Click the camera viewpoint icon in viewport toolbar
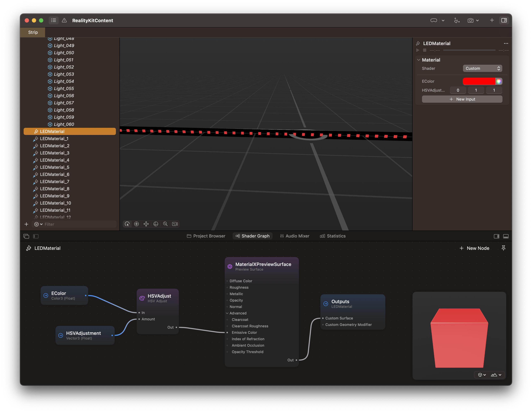The height and width of the screenshot is (412, 532). point(175,224)
